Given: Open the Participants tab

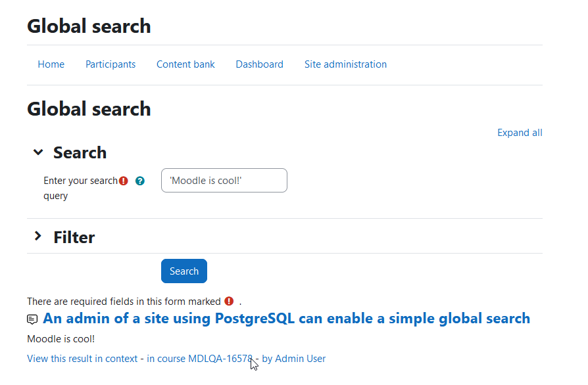Looking at the screenshot, I should tap(110, 64).
